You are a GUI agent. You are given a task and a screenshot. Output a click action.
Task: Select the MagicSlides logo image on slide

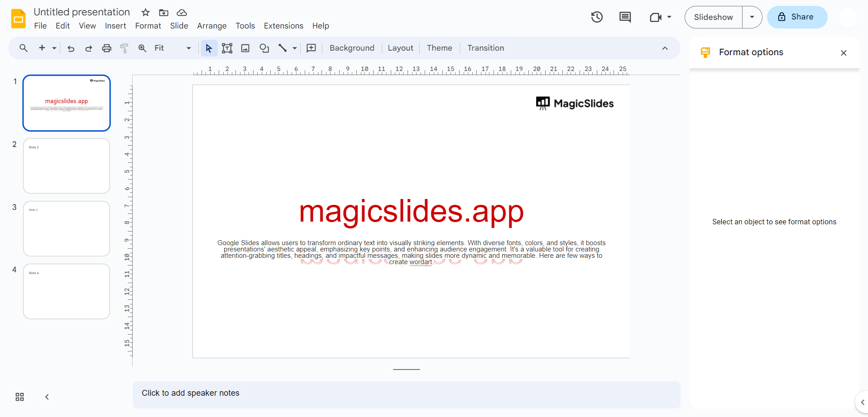click(x=575, y=103)
